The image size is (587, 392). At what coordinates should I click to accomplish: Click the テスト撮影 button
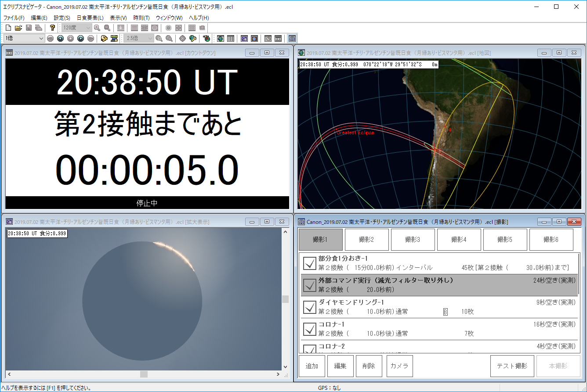(x=512, y=366)
